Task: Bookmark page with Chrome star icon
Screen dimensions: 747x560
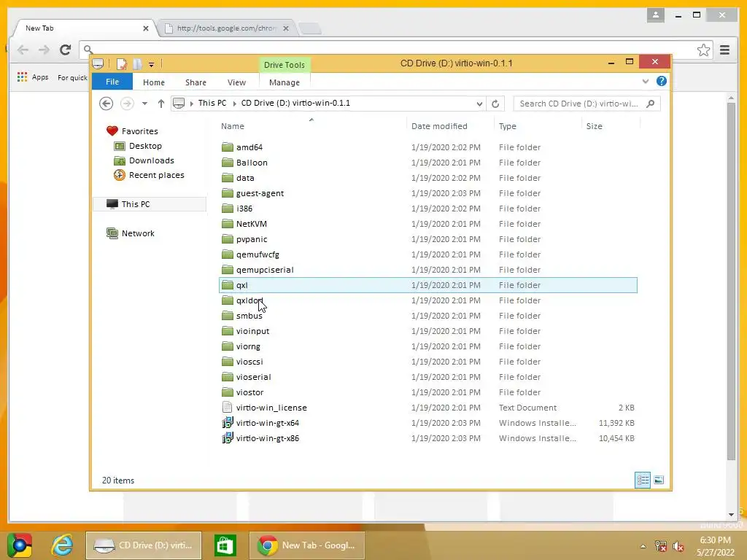Action: 704,50
